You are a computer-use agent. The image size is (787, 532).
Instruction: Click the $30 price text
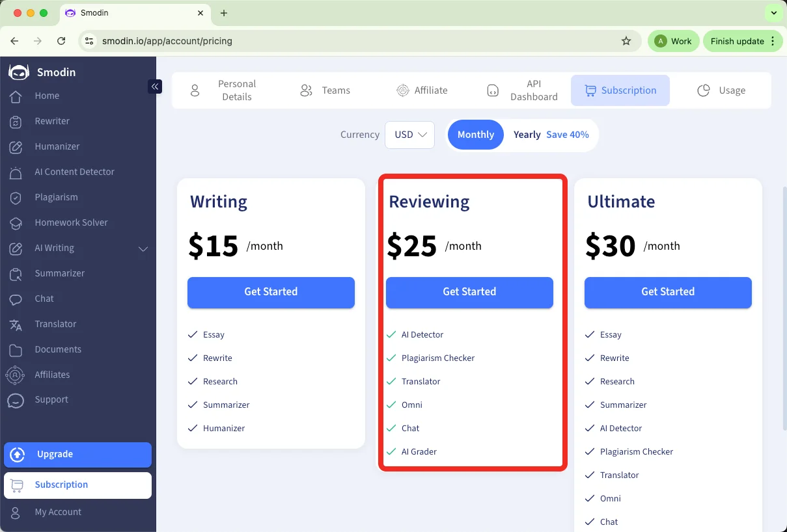pos(611,246)
